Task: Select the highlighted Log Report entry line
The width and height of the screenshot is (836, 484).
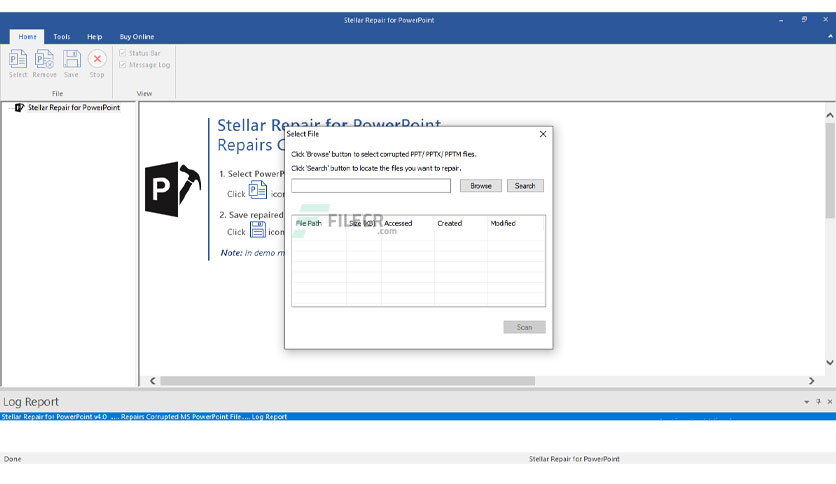Action: 418,416
